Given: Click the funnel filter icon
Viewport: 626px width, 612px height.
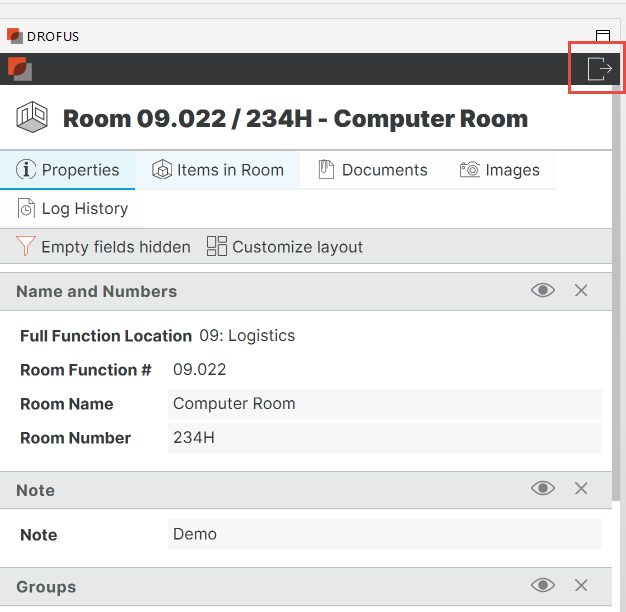Looking at the screenshot, I should pos(26,246).
